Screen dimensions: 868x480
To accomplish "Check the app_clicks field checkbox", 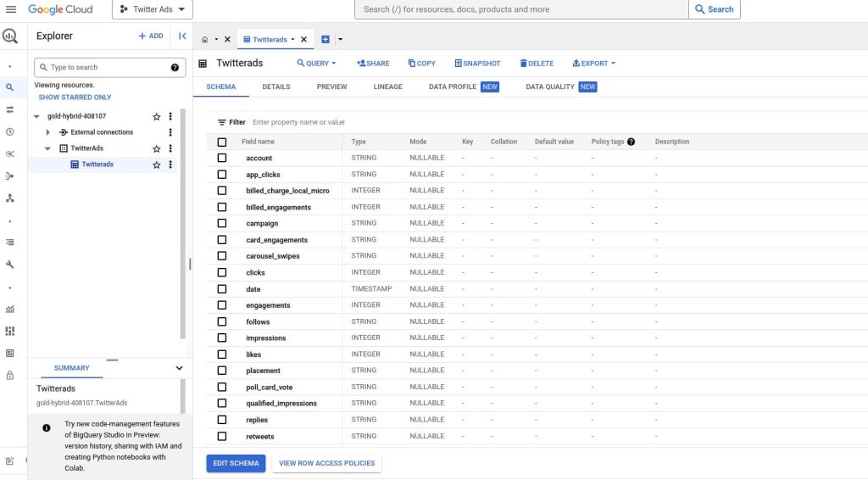I will click(222, 175).
